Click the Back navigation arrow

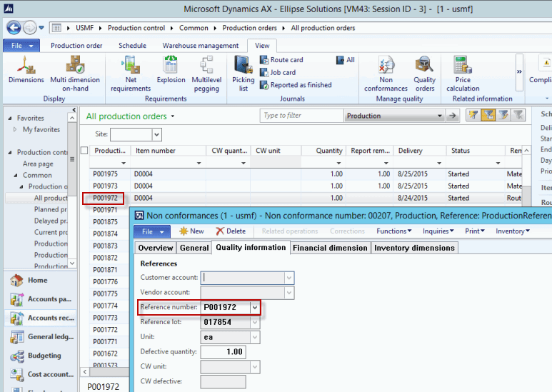pos(14,27)
